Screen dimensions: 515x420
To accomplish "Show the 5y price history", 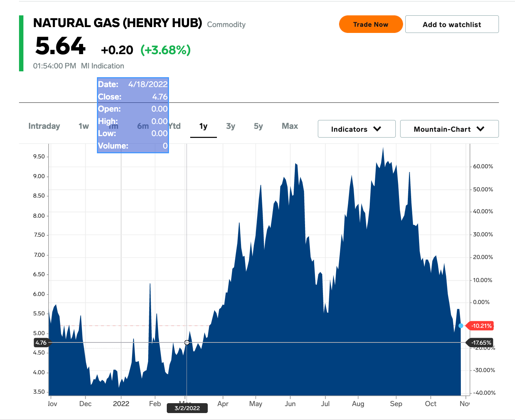I will (258, 126).
